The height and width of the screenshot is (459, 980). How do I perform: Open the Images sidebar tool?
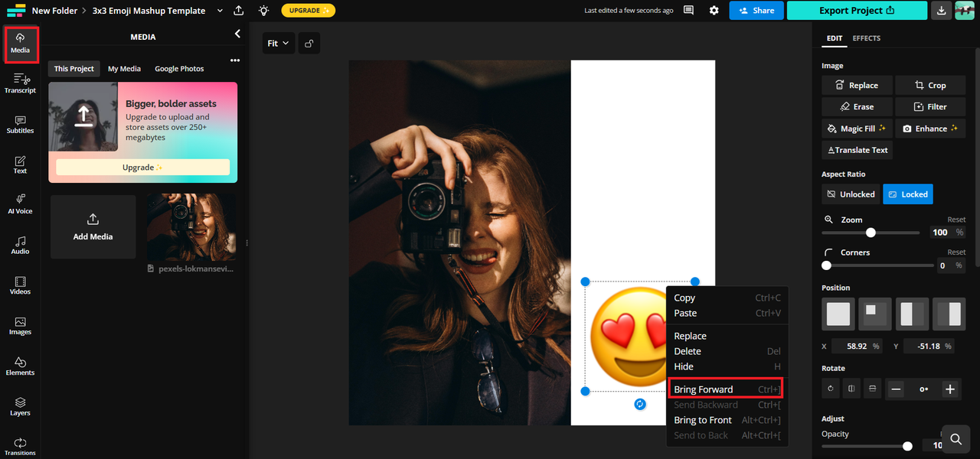click(20, 326)
